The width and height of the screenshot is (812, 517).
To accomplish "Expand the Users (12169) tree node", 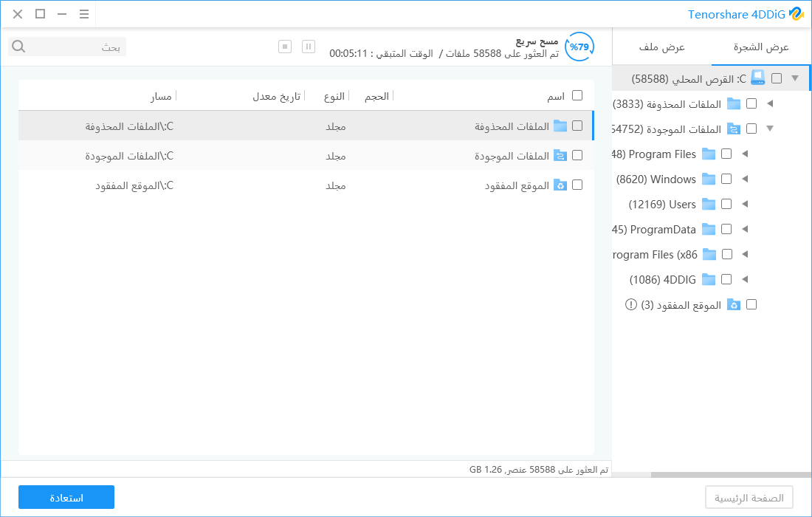I will click(x=746, y=204).
